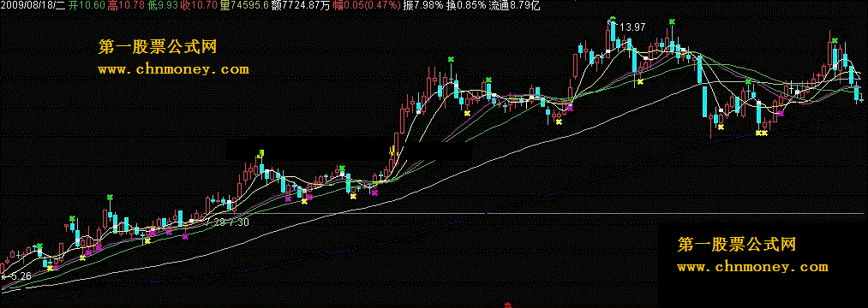The width and height of the screenshot is (868, 308).
Task: Click the 幅0.05(0.47%) change value
Action: (367, 5)
